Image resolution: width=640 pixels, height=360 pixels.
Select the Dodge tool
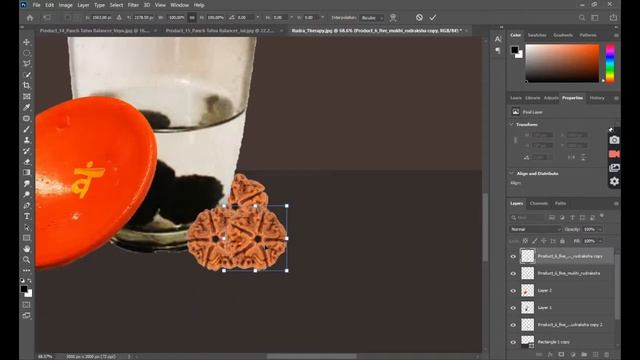(27, 194)
